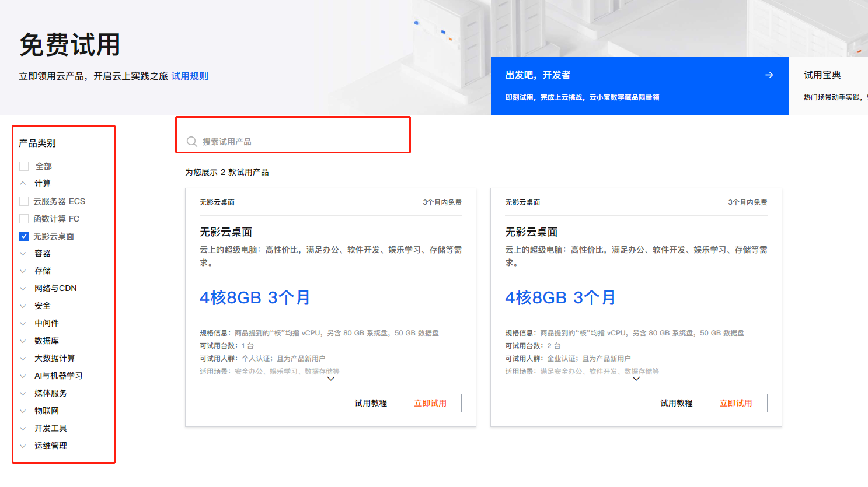
Task: Click 立即试用 on the 个人认证 card
Action: 430,403
